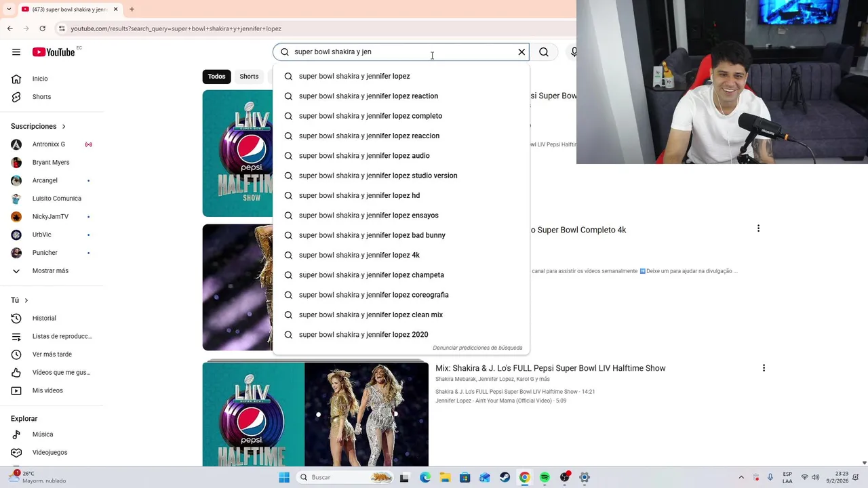
Task: Choose the 'jennifer lopez reaccion' suggestion
Action: click(401, 136)
